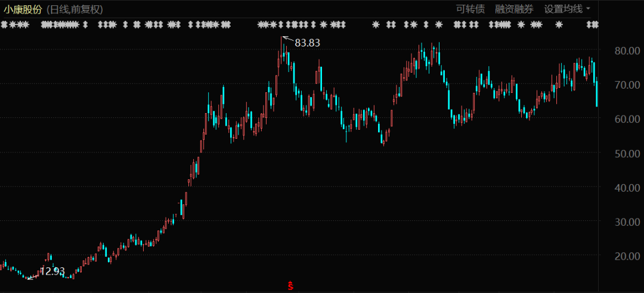This screenshot has height=293, width=644.
Task: Select the 12.93 low price label
Action: click(x=53, y=271)
